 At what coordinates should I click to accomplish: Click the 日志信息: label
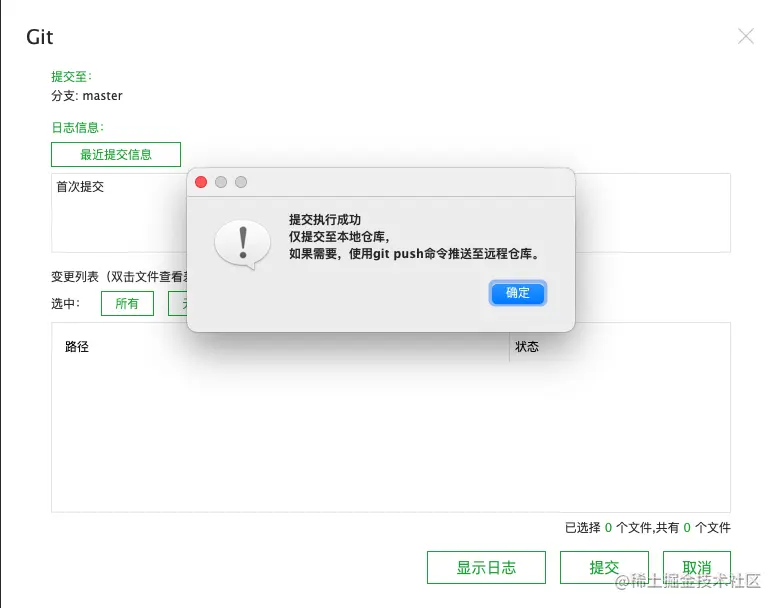[78, 128]
